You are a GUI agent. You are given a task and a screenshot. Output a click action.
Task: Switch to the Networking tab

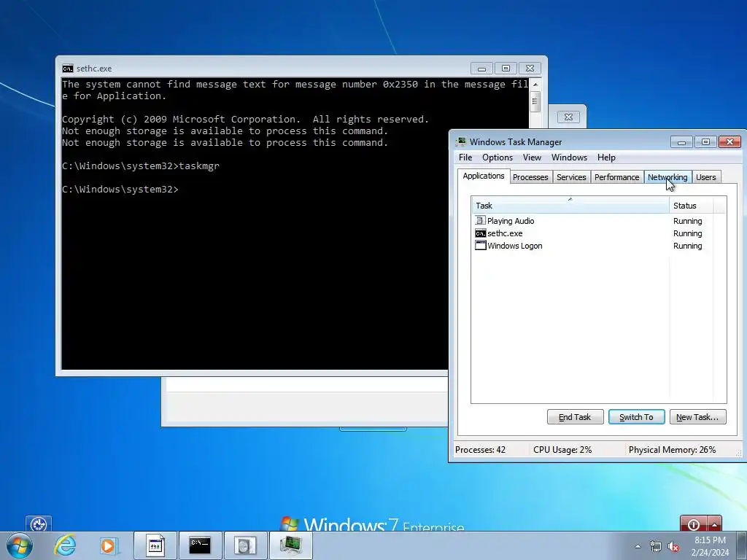[667, 177]
